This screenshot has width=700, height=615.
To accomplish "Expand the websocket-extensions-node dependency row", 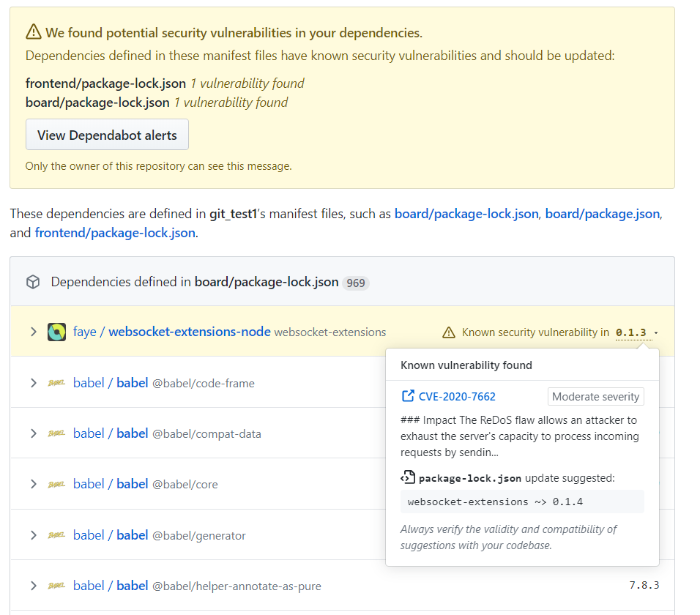I will coord(34,332).
